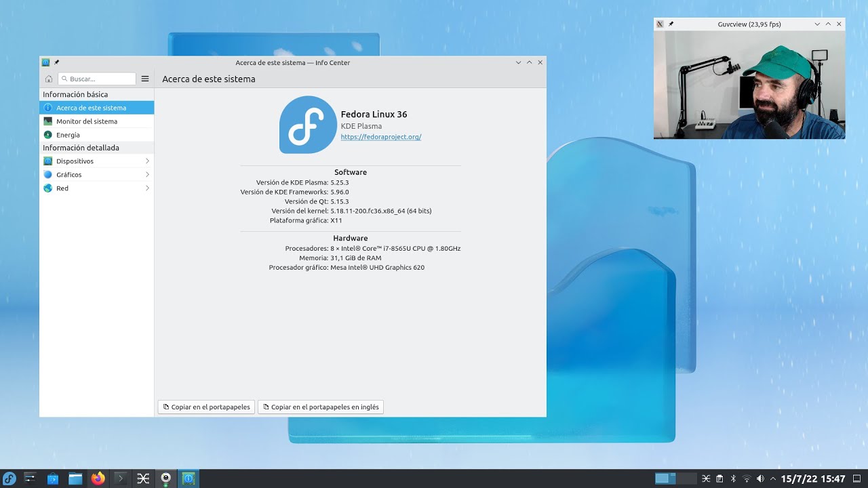Open the Wi-Fi network tray applet
This screenshot has width=868, height=488.
point(747,479)
